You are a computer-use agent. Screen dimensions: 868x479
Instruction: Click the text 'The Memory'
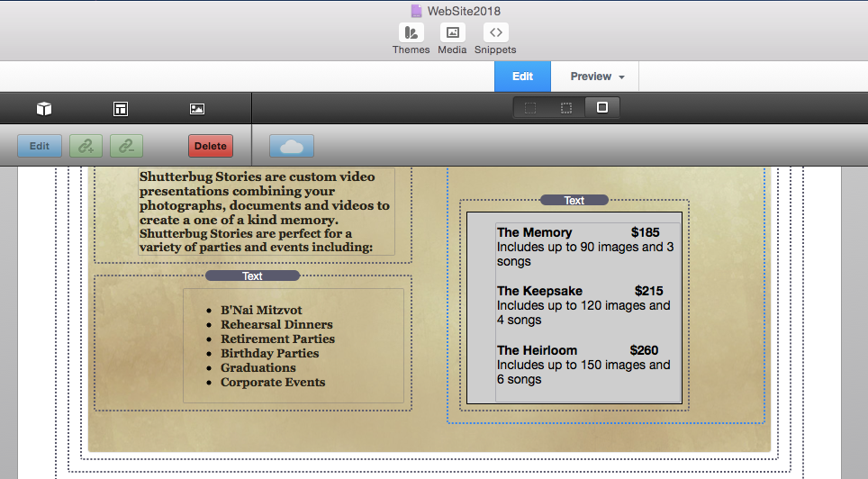click(534, 232)
